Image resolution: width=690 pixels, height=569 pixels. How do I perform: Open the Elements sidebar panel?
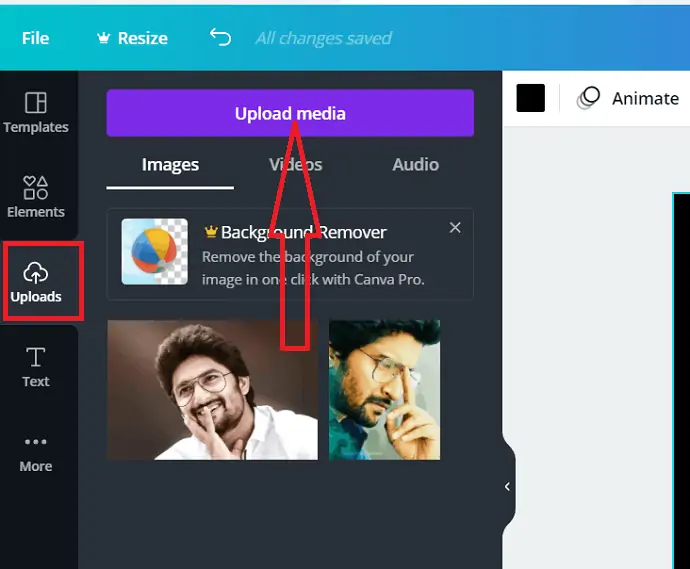(x=36, y=197)
